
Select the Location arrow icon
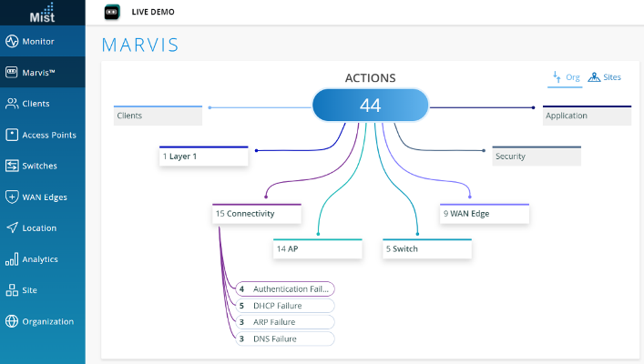(12, 228)
